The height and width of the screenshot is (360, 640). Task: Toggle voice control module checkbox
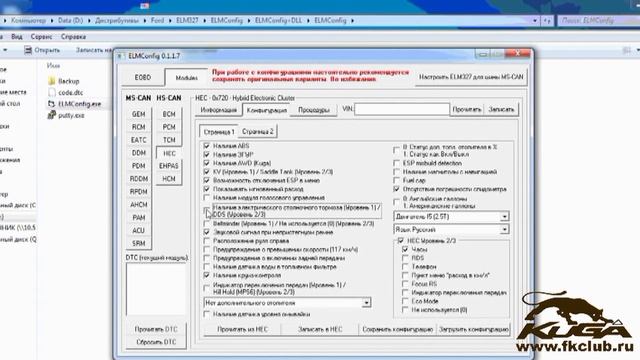point(207,198)
